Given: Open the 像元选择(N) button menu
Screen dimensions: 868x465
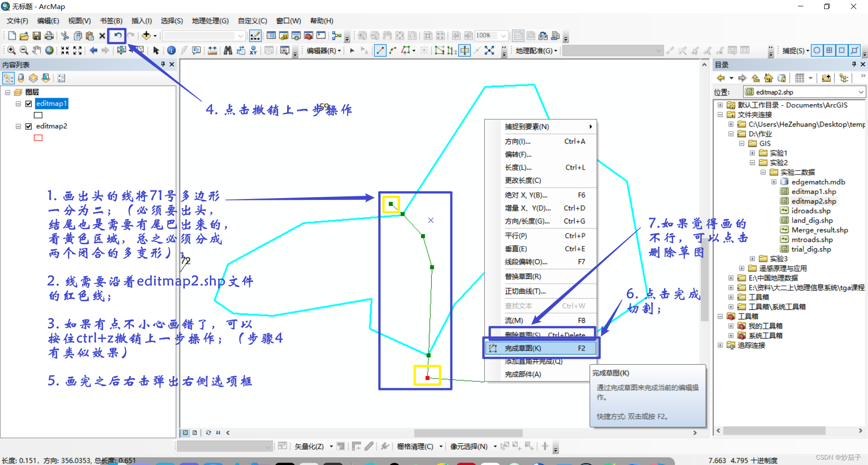Looking at the screenshot, I should pyautogui.click(x=473, y=446).
